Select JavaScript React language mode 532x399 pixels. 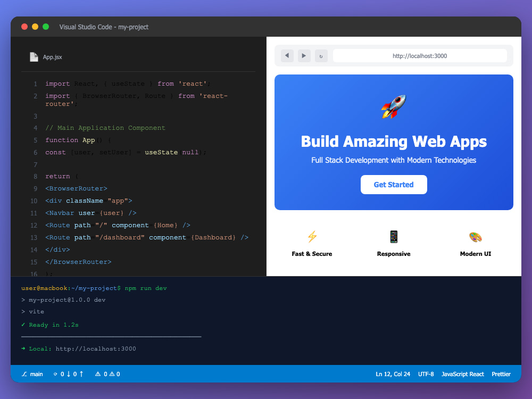[462, 374]
